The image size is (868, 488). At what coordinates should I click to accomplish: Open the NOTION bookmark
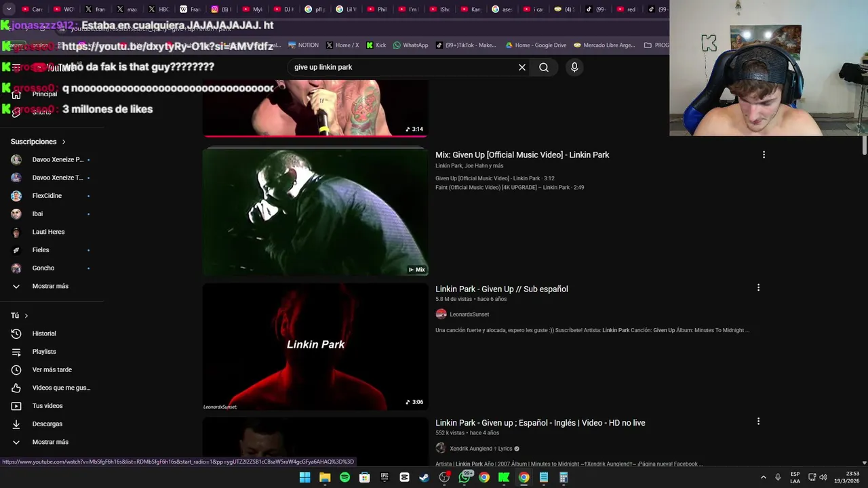pyautogui.click(x=303, y=45)
